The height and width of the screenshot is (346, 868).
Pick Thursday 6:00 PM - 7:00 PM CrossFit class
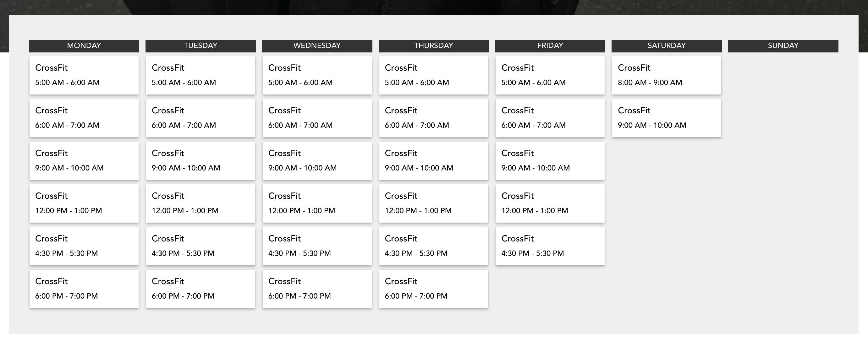tap(434, 289)
